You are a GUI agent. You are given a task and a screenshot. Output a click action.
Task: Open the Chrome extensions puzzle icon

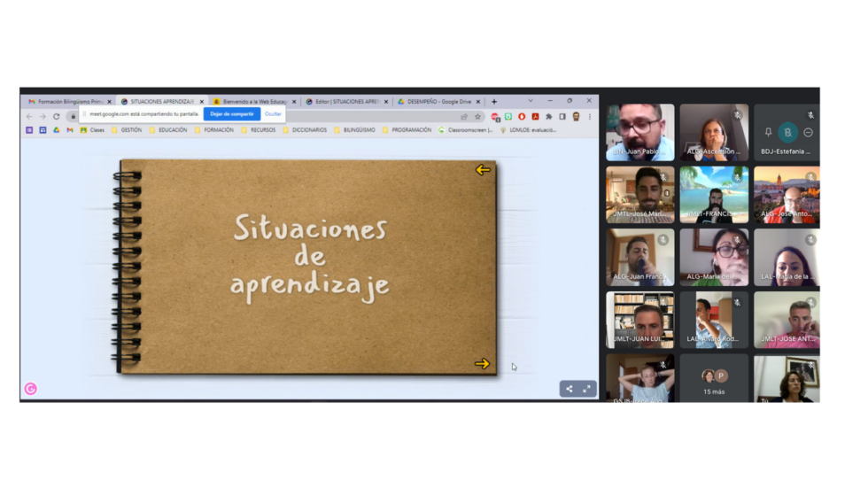[549, 116]
